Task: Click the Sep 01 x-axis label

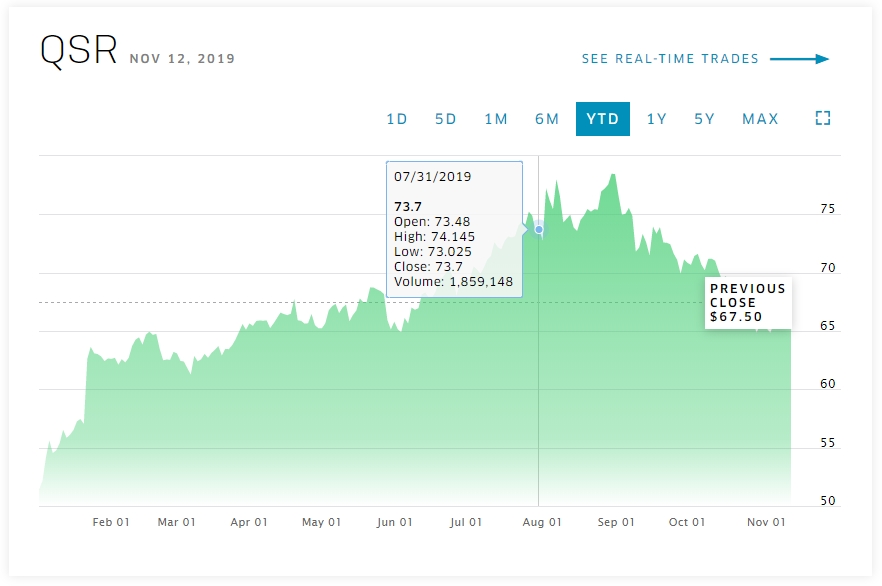Action: [x=616, y=522]
